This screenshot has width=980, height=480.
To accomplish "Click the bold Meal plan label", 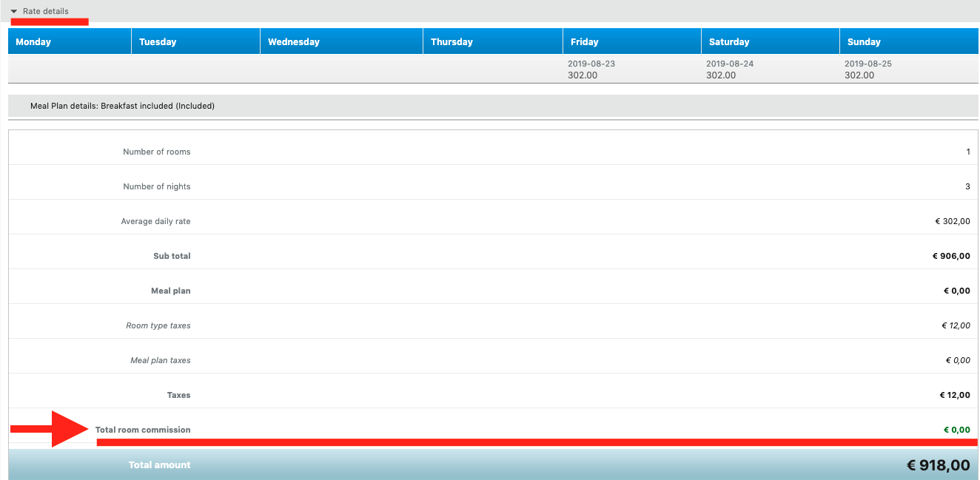I will point(171,291).
